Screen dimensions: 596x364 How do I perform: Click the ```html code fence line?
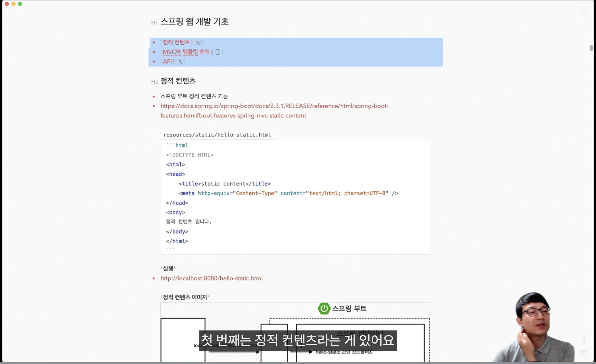[177, 145]
